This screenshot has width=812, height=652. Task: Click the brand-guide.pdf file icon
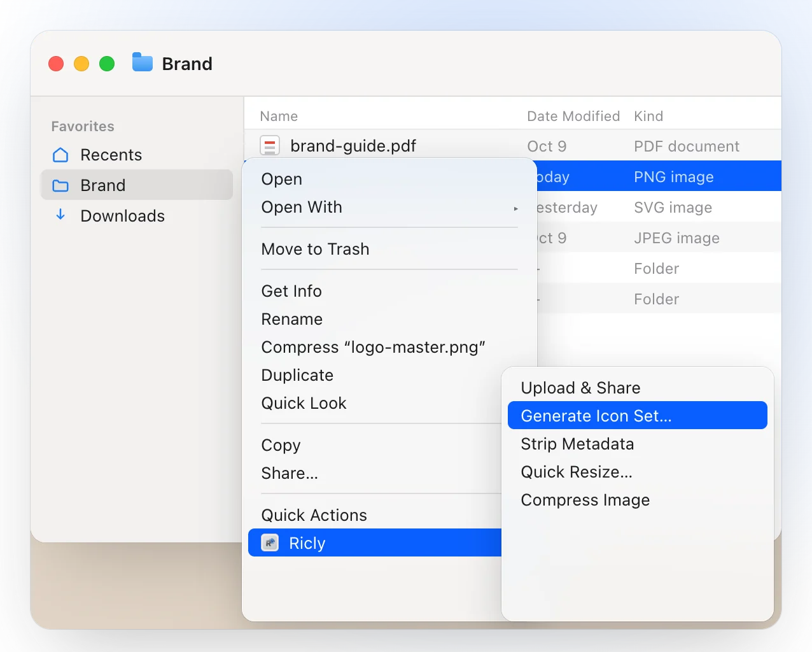pyautogui.click(x=270, y=146)
